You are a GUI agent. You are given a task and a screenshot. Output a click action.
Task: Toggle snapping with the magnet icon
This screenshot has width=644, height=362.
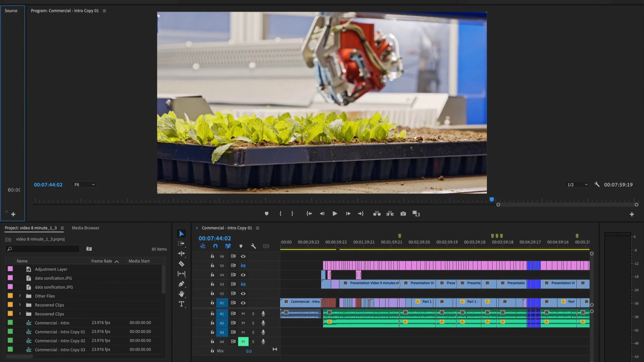(215, 246)
